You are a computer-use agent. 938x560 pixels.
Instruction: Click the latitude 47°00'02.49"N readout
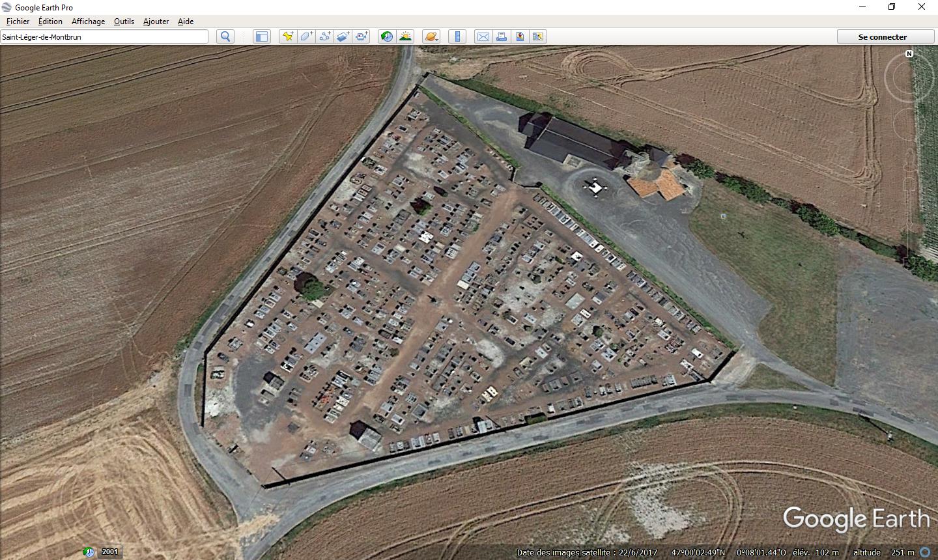[x=698, y=552]
